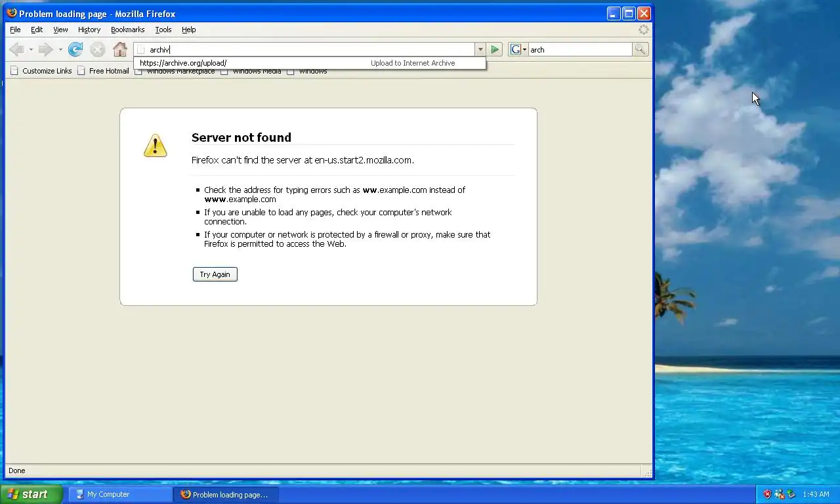
Task: Open the Free Hotmail bookmark
Action: [103, 71]
